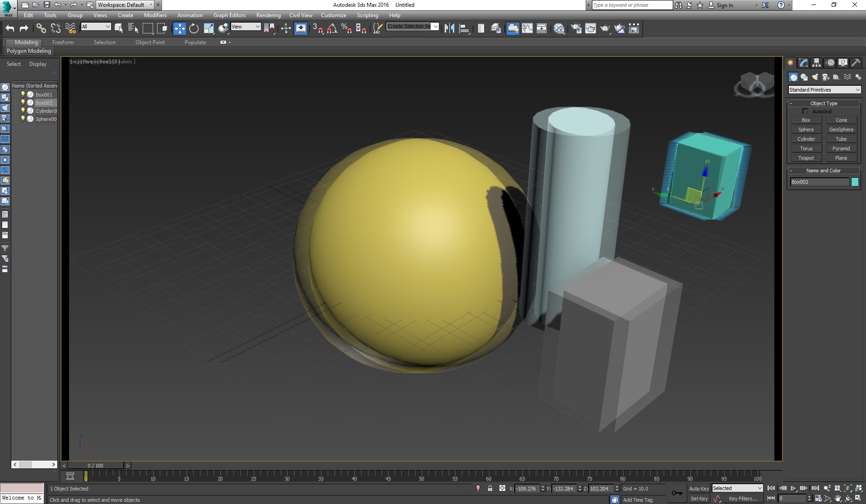Open the selection filter All dropdown
Image resolution: width=866 pixels, height=504 pixels.
pos(96,27)
